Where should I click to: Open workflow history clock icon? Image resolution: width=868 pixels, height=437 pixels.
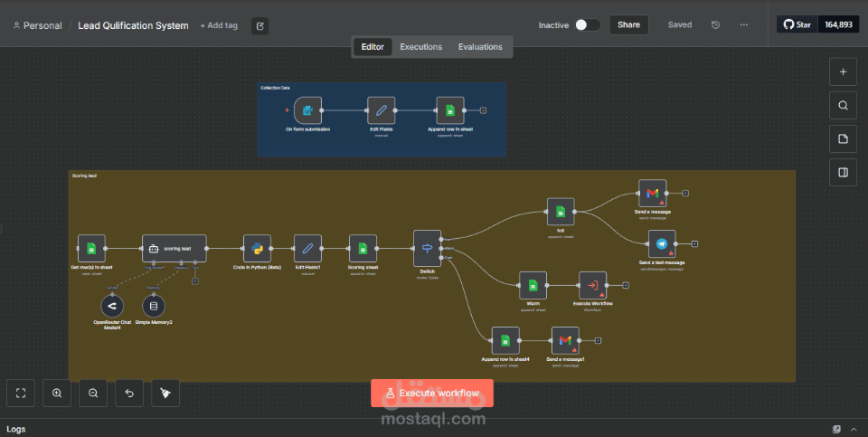coord(716,25)
